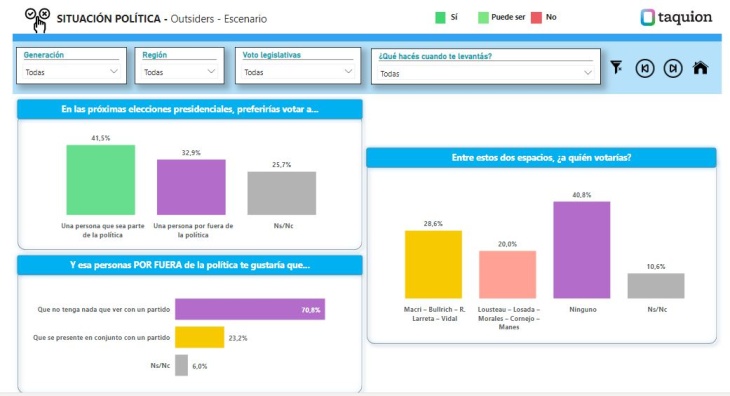The width and height of the screenshot is (730, 396).
Task: Expand the Región filter dropdown
Action: click(179, 72)
